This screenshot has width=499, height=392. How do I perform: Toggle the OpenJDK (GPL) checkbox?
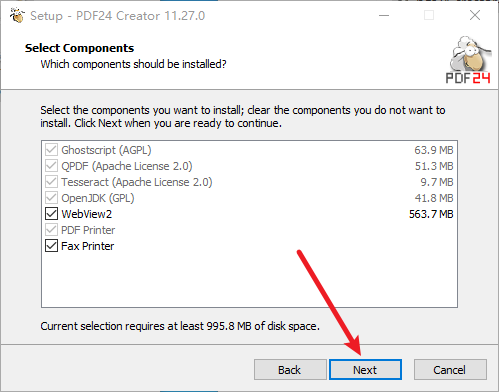[51, 198]
